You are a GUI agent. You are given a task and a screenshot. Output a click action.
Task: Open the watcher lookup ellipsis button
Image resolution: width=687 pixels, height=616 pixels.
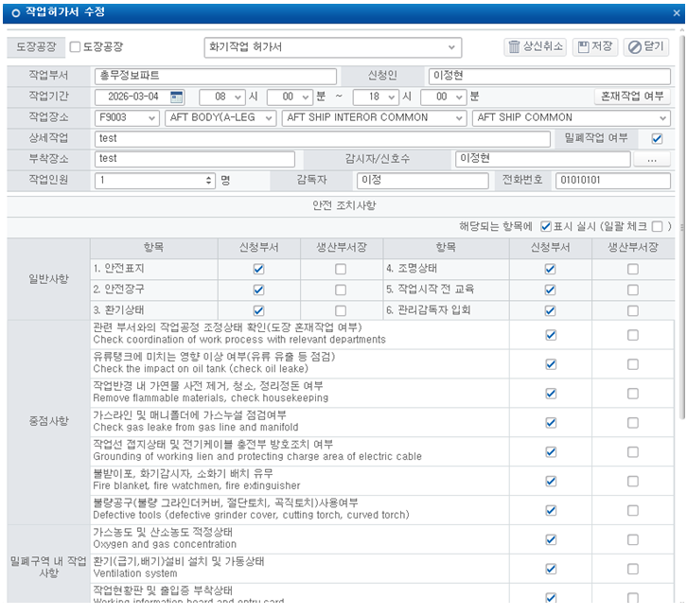click(x=651, y=159)
